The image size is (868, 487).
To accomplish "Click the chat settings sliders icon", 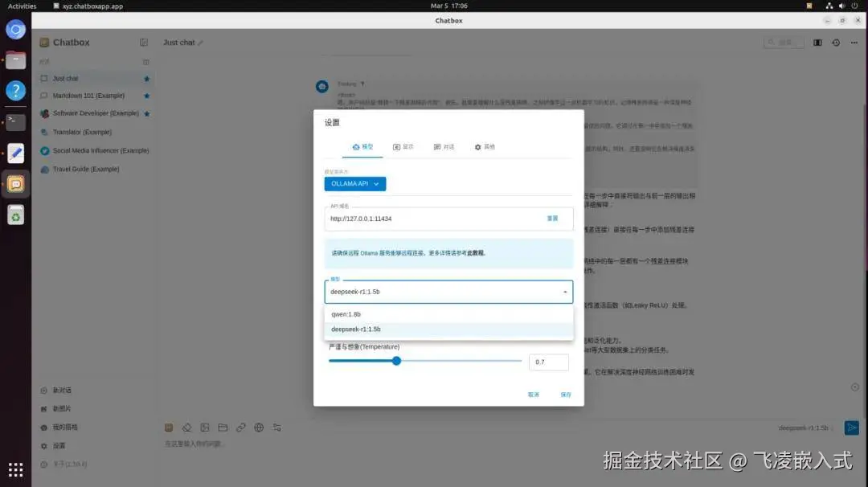I will (276, 428).
